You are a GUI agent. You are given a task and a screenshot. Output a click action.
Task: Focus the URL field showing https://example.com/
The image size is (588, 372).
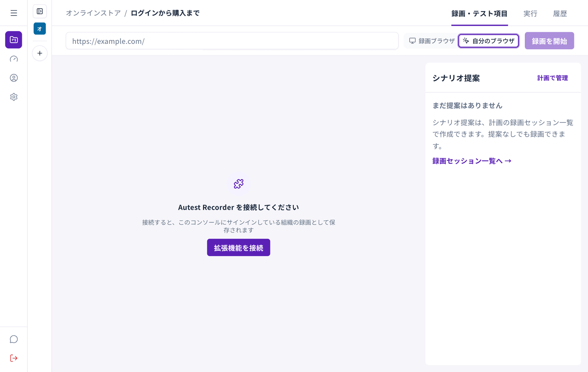(232, 41)
